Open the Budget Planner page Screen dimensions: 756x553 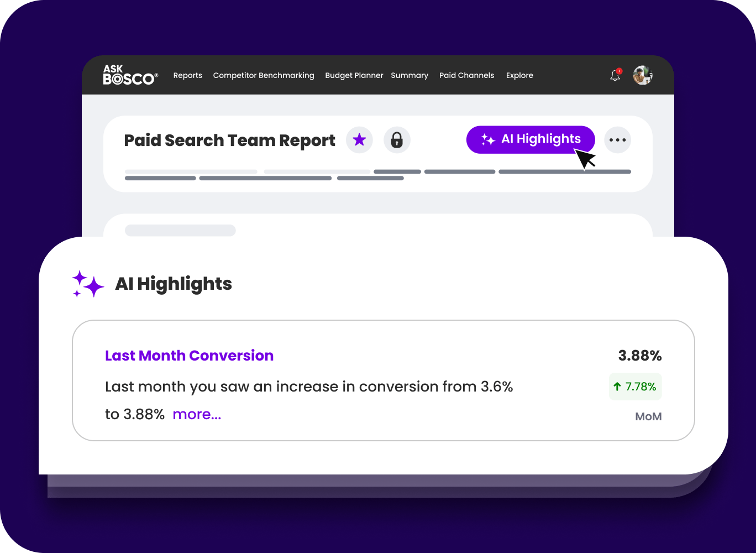coord(354,76)
